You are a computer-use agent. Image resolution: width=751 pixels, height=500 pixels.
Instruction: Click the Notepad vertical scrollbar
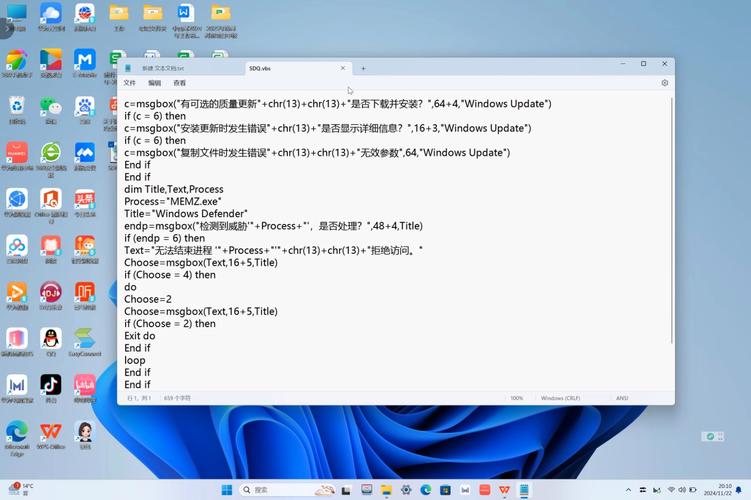671,220
